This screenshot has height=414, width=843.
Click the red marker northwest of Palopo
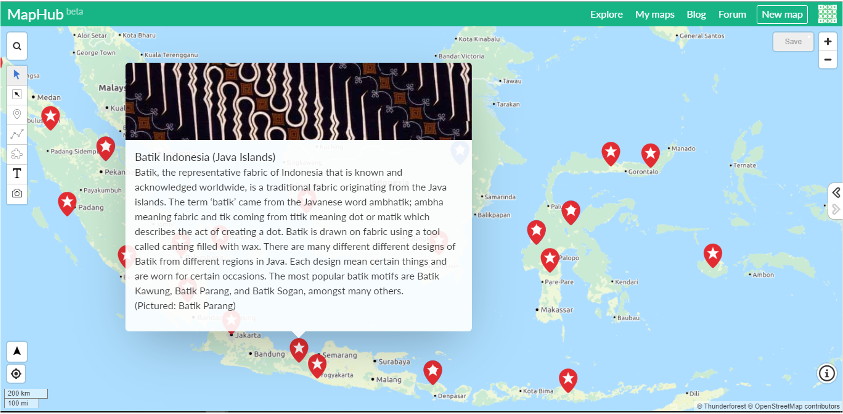(537, 232)
